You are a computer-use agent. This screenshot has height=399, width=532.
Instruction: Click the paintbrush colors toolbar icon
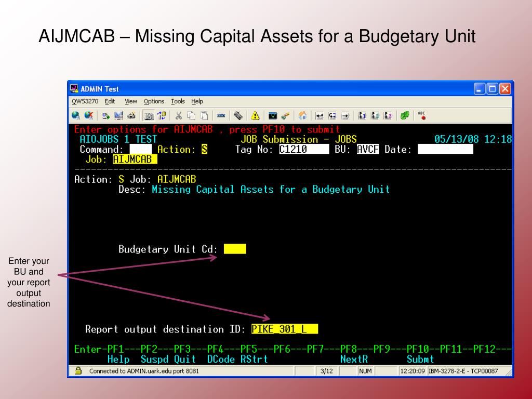tap(285, 116)
